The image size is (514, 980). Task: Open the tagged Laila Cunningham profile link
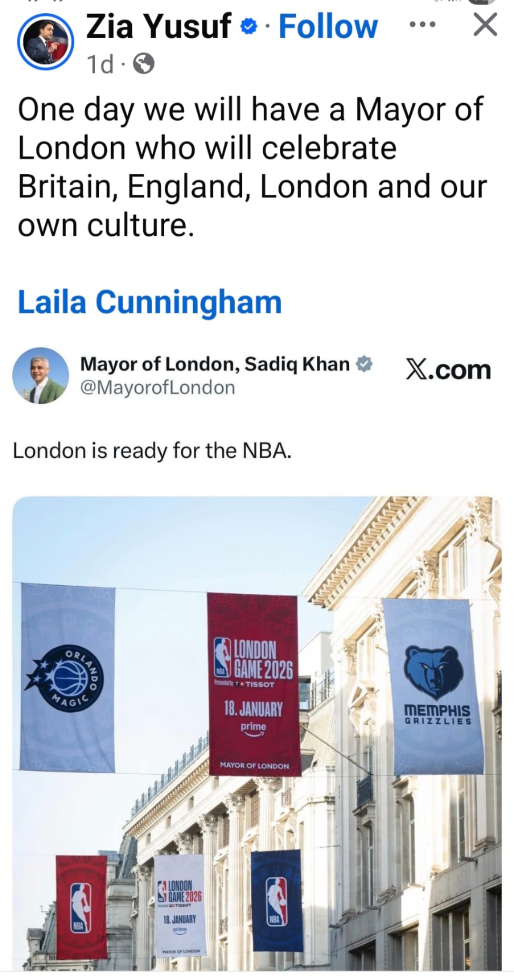150,302
